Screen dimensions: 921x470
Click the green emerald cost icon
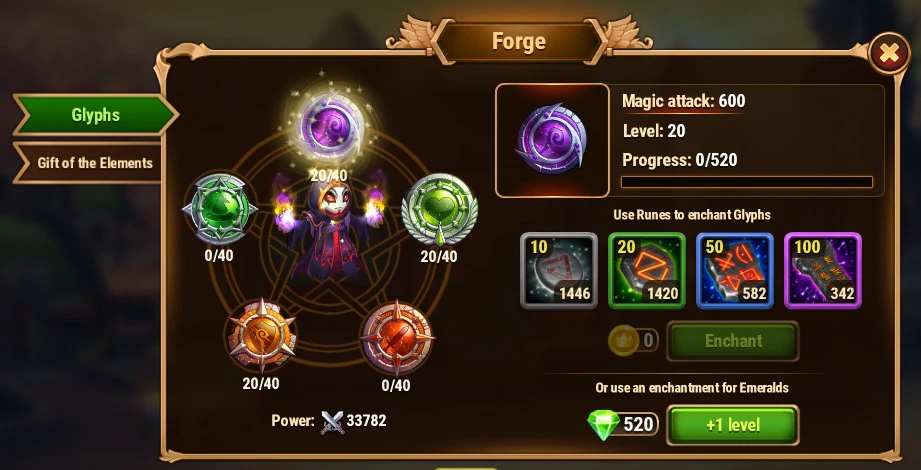[603, 425]
